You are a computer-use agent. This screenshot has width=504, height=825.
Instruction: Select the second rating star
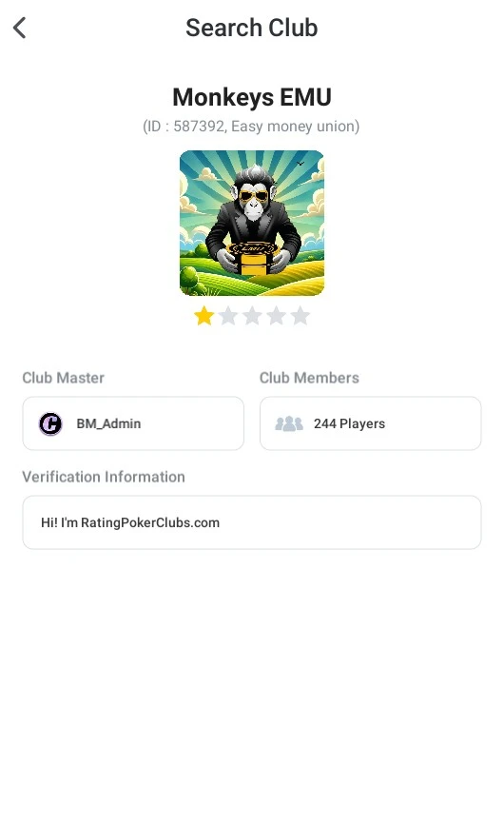point(228,316)
